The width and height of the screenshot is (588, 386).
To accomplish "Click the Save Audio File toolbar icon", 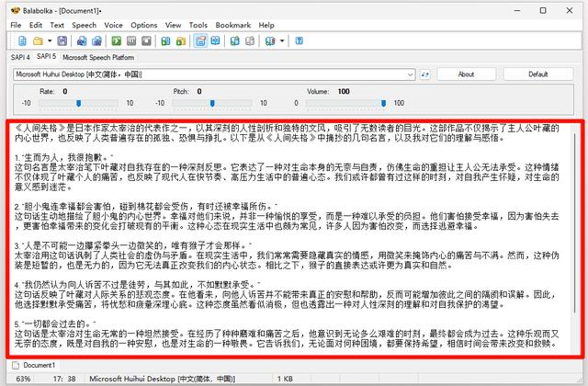I will 81,41.
